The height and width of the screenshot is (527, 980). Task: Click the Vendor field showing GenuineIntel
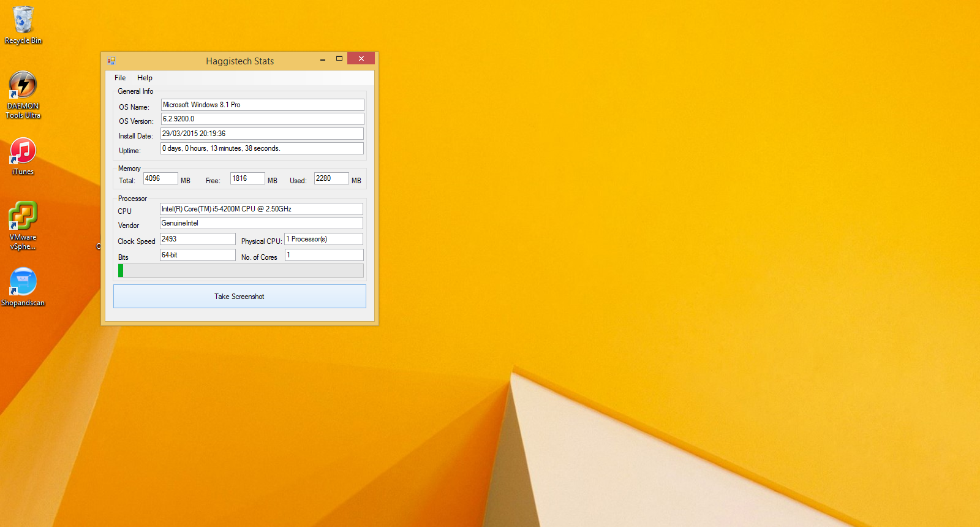262,223
